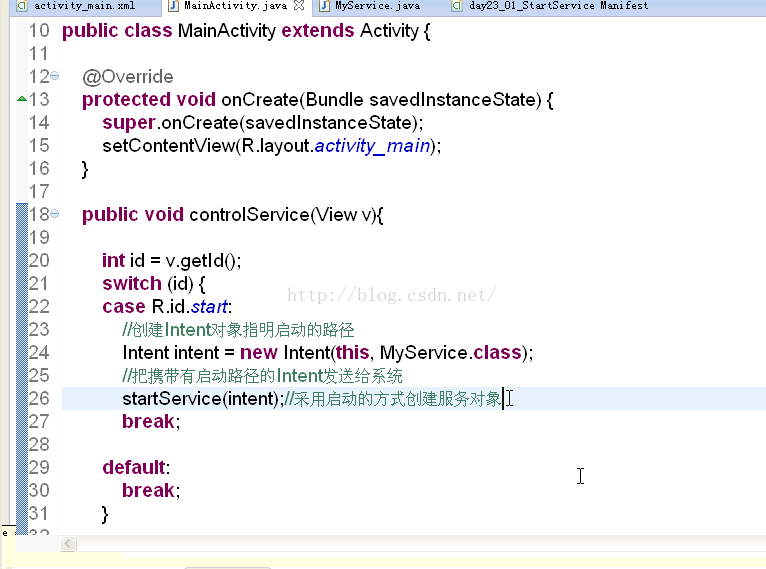This screenshot has width=766, height=569.
Task: Click the XML file icon on activity_main.xml tab
Action: [x=22, y=6]
